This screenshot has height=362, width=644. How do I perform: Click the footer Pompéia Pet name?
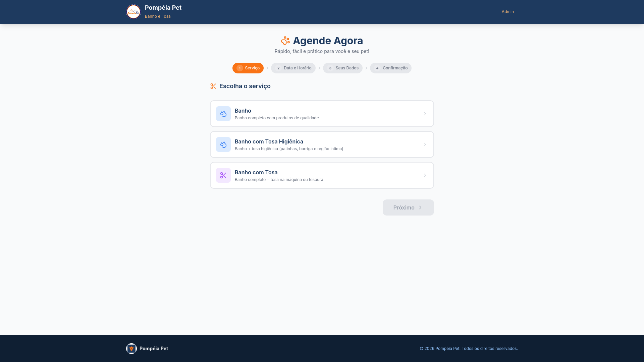(x=154, y=349)
